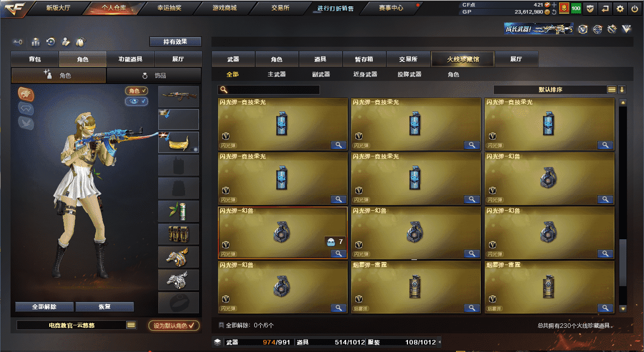The image size is (644, 352).
Task: Click the return arrow icon in top bar
Action: pyautogui.click(x=605, y=8)
